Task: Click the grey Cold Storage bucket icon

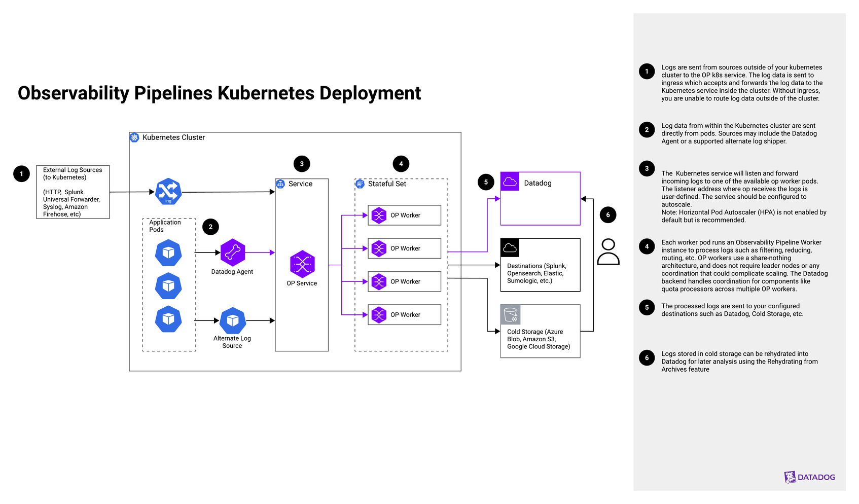Action: pos(510,314)
